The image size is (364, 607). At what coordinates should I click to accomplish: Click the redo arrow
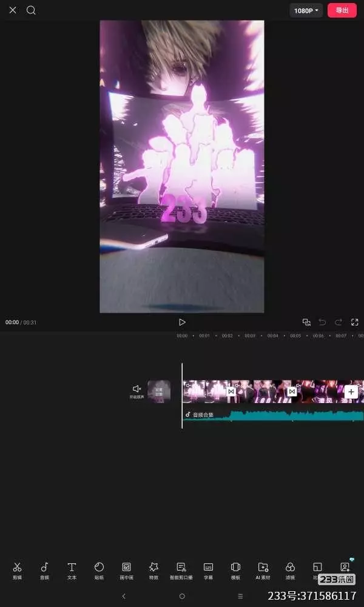[x=339, y=322]
